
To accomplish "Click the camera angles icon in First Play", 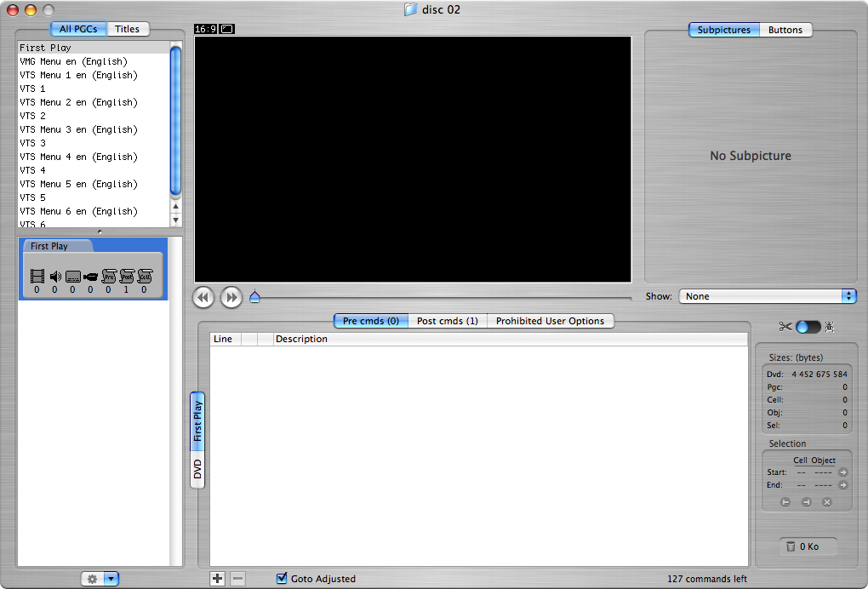I will point(91,277).
